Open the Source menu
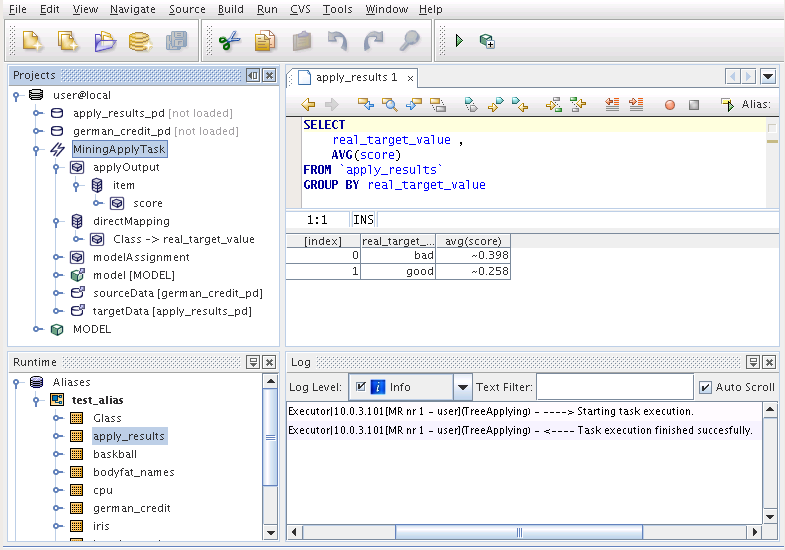The image size is (785, 550). coord(187,10)
